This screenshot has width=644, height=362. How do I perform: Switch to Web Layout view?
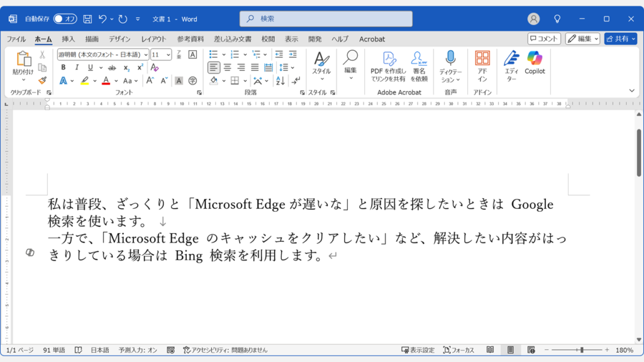(x=531, y=349)
